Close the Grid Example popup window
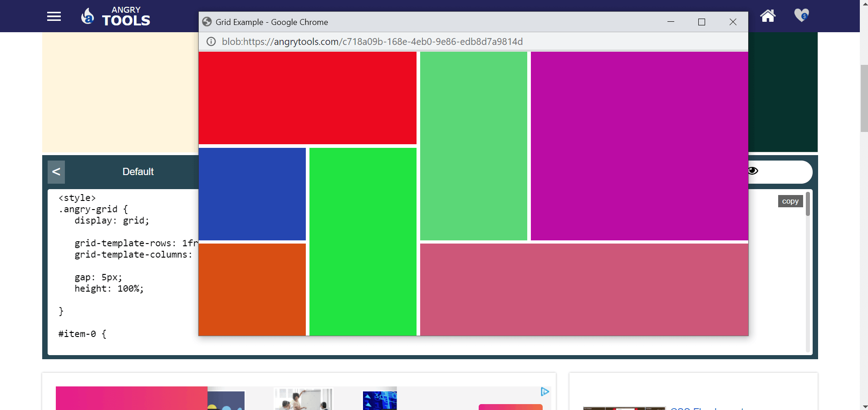 click(733, 22)
